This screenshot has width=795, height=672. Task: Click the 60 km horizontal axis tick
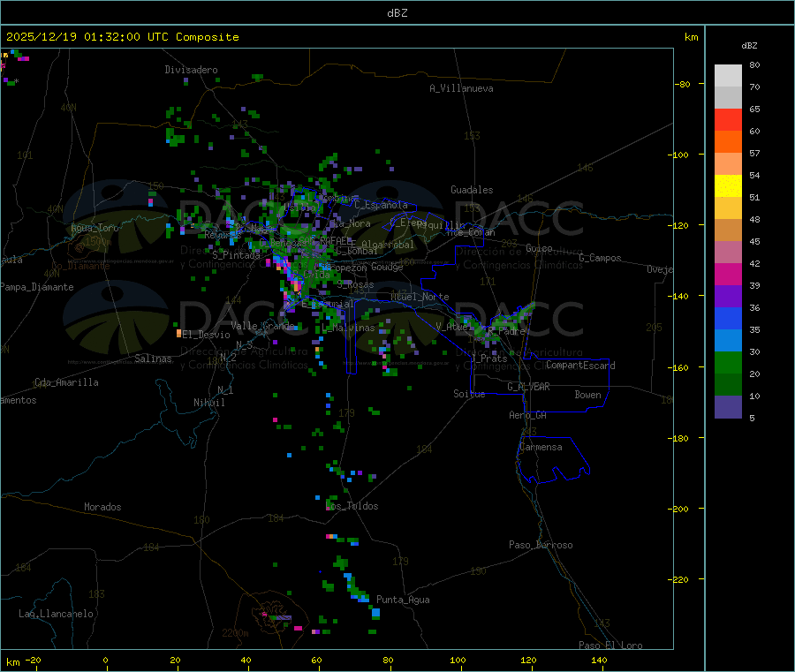point(317,661)
